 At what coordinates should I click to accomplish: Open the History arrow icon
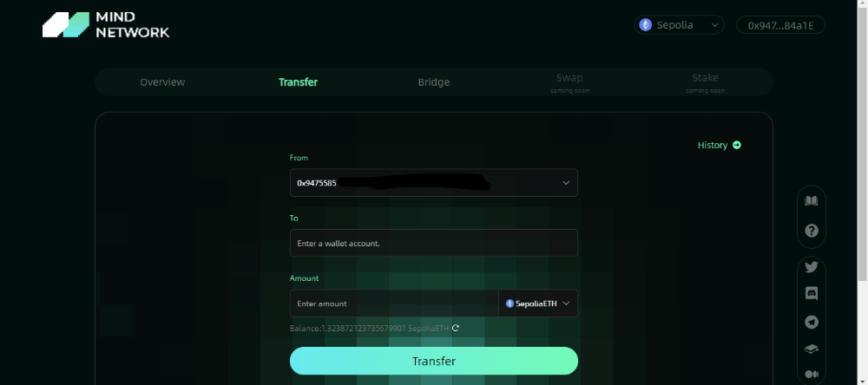pos(736,145)
